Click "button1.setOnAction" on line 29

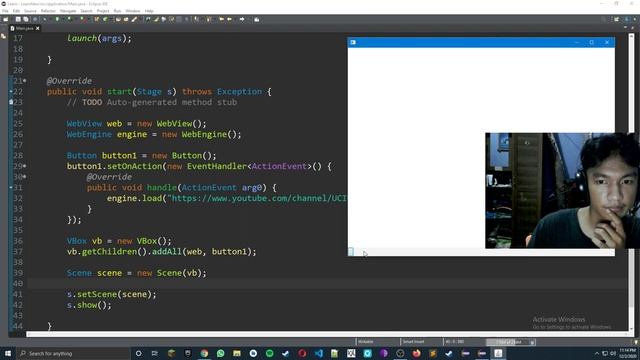point(114,166)
